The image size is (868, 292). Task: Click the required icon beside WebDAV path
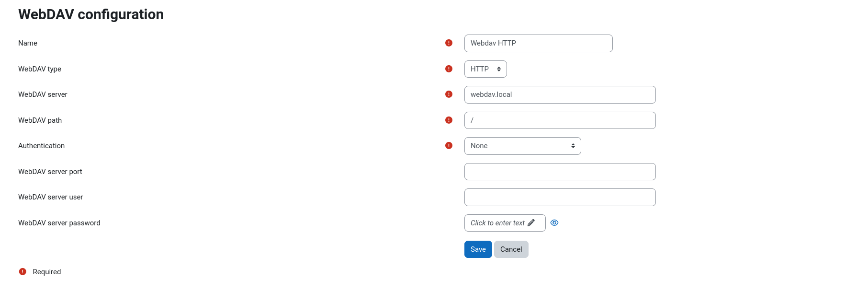tap(449, 120)
